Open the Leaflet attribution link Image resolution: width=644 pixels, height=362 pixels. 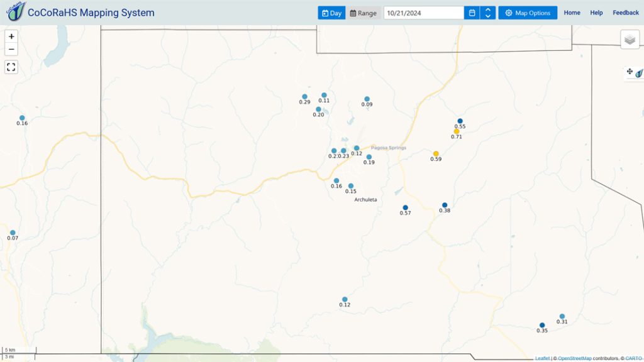(x=542, y=358)
